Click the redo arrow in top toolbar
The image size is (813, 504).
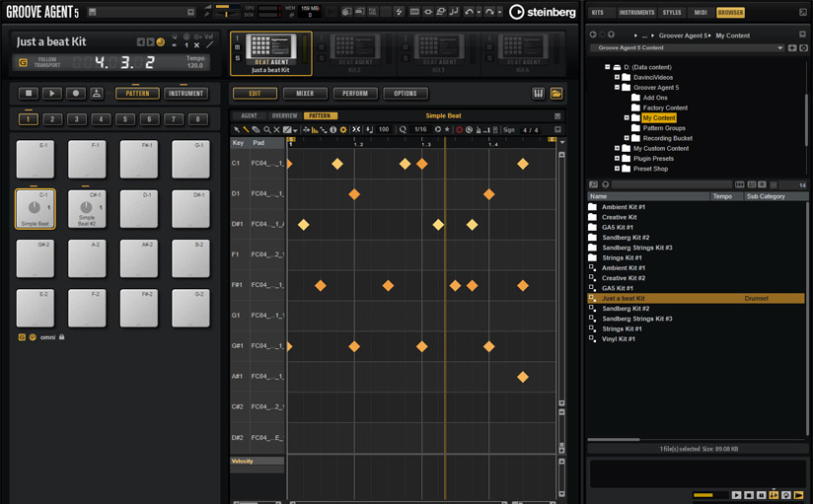(x=489, y=12)
